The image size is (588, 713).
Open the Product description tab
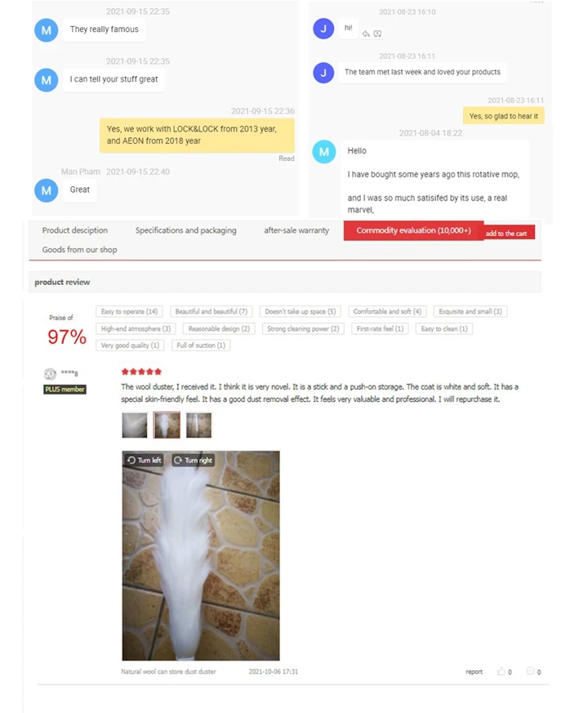(x=75, y=230)
